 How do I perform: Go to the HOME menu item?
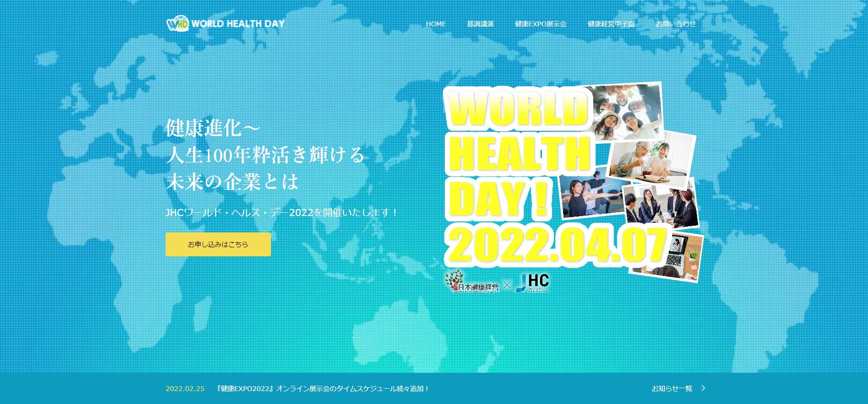click(x=436, y=24)
